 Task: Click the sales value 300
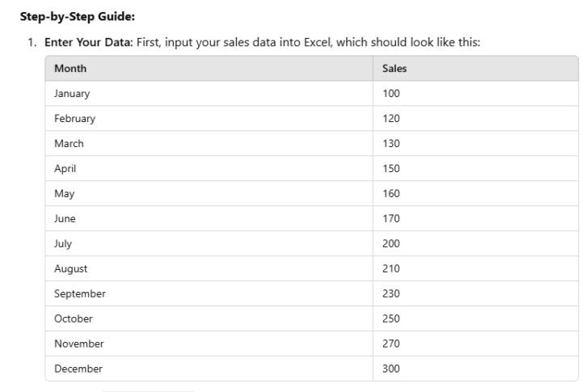pos(391,369)
